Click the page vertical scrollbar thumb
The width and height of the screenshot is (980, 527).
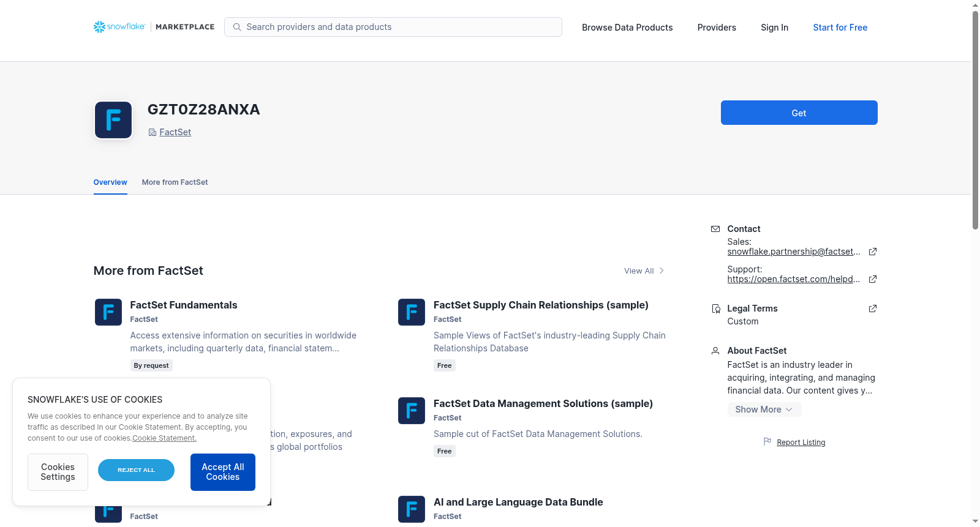coord(975,120)
